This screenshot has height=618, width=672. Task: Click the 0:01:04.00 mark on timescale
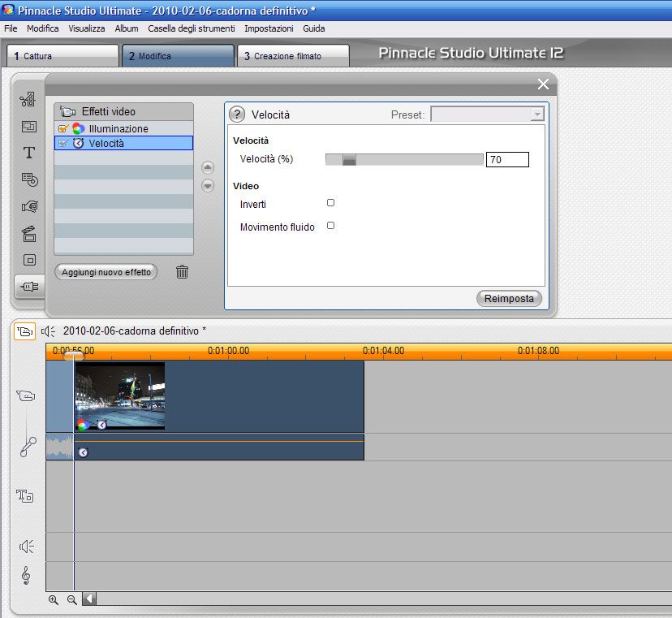coord(383,350)
